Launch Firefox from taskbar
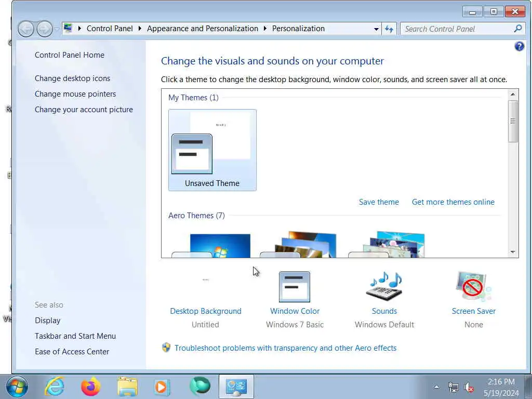The height and width of the screenshot is (399, 532). pyautogui.click(x=90, y=387)
